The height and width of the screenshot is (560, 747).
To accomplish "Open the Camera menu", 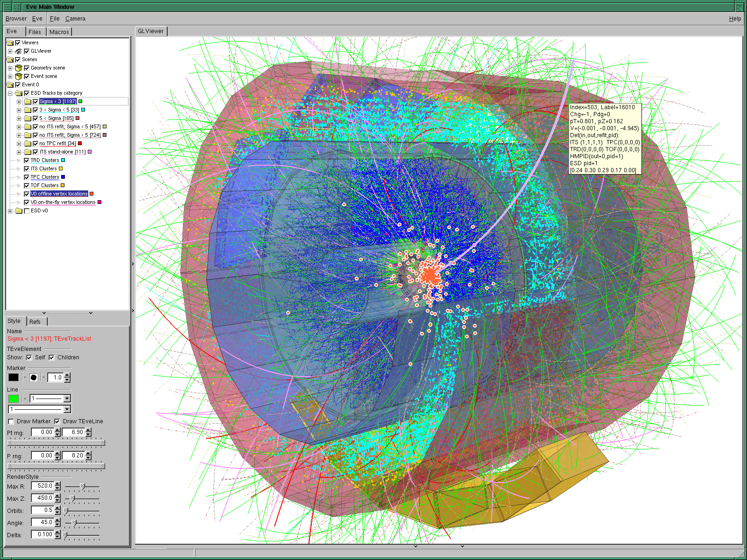I will pyautogui.click(x=75, y=19).
